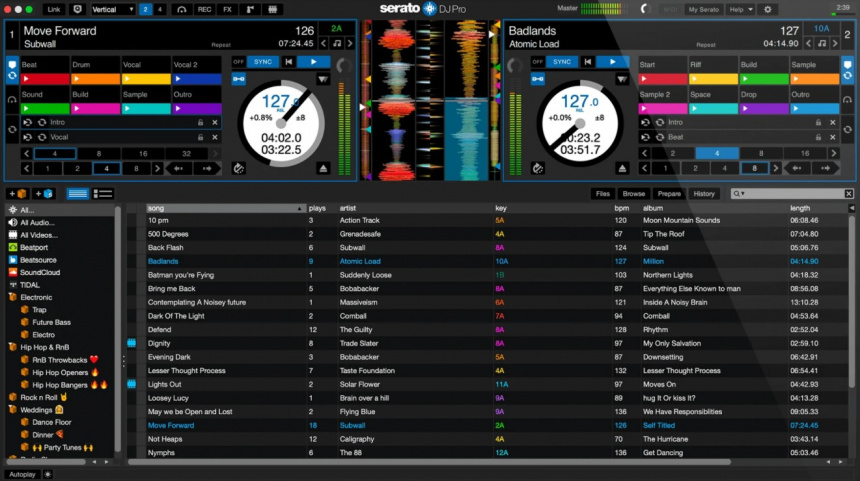Open the FX panel

tap(228, 9)
